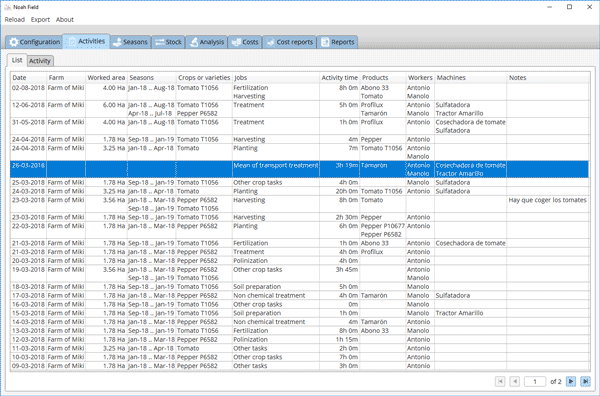This screenshot has height=396, width=600.
Task: Open the Cost reports tab
Action: [290, 42]
